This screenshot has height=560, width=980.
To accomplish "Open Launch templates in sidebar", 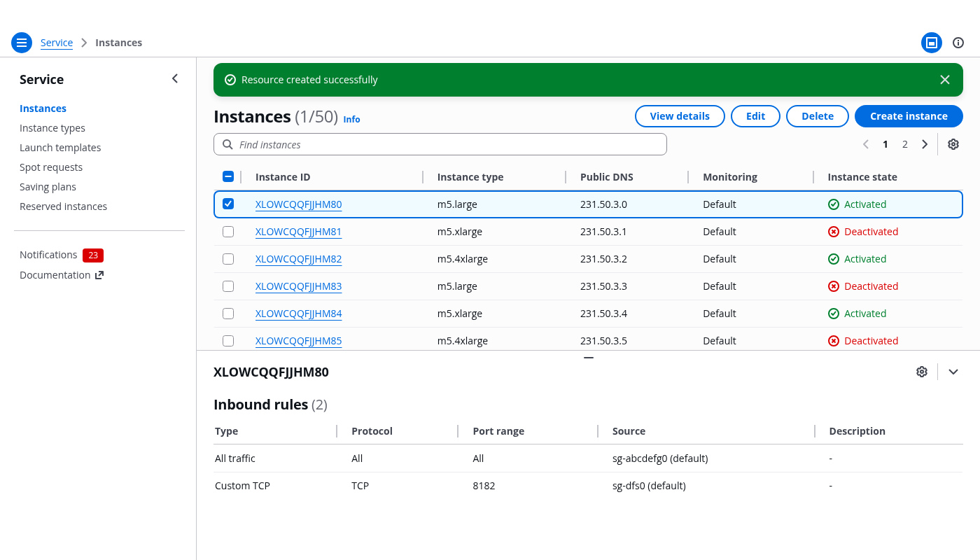I will tap(60, 148).
